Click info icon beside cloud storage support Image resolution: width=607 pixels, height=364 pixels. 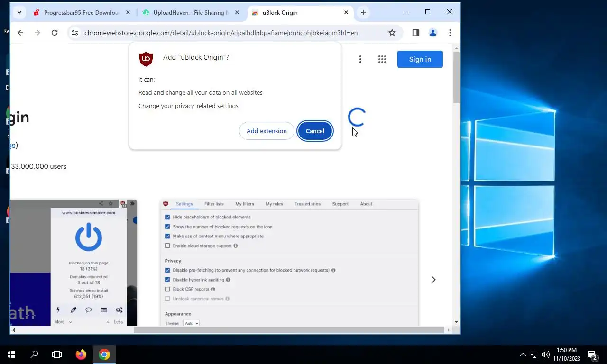(236, 246)
